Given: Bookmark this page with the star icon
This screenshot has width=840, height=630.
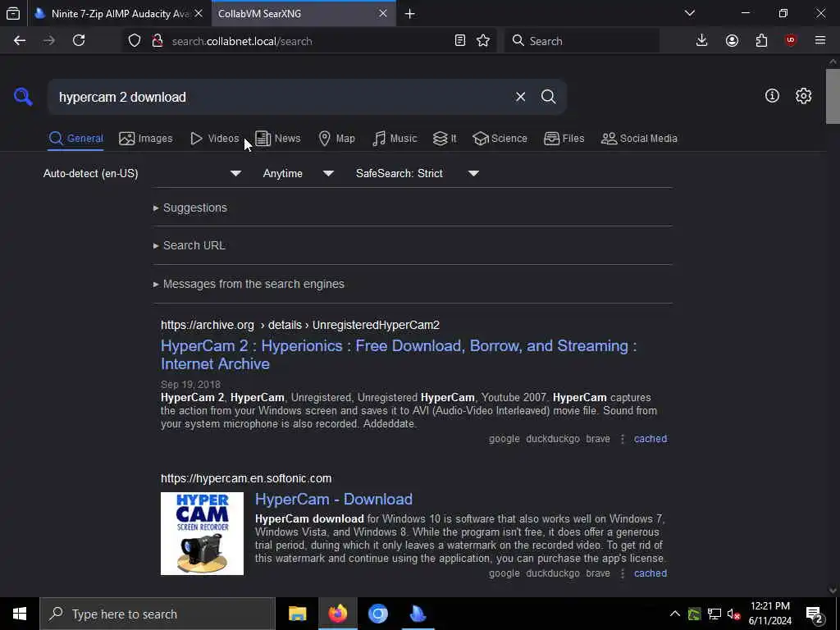Looking at the screenshot, I should point(483,41).
